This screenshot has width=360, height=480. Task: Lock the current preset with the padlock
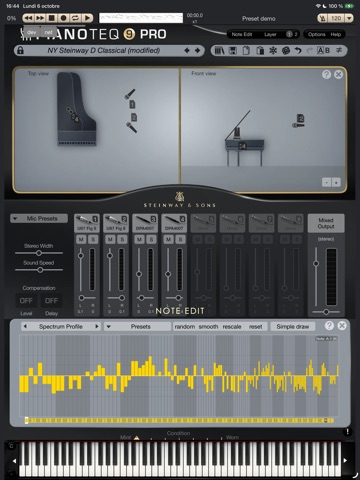[x=20, y=51]
